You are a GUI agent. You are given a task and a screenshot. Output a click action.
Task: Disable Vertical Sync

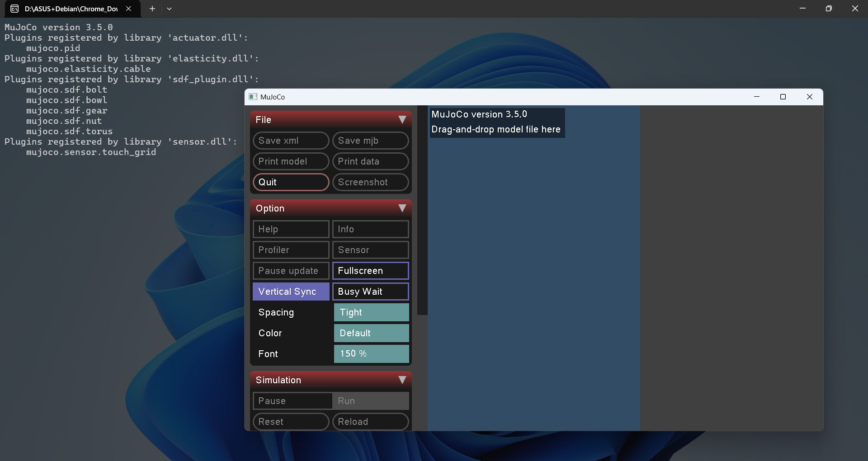pyautogui.click(x=291, y=292)
